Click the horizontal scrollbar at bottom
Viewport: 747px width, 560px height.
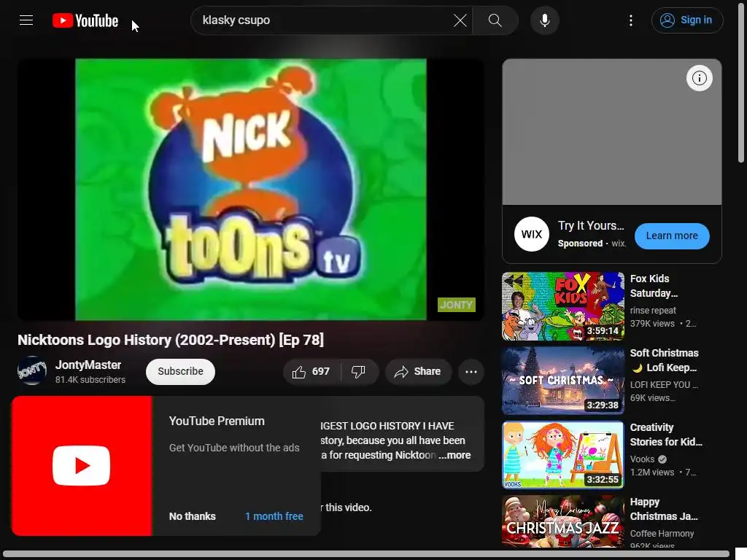pyautogui.click(x=367, y=555)
